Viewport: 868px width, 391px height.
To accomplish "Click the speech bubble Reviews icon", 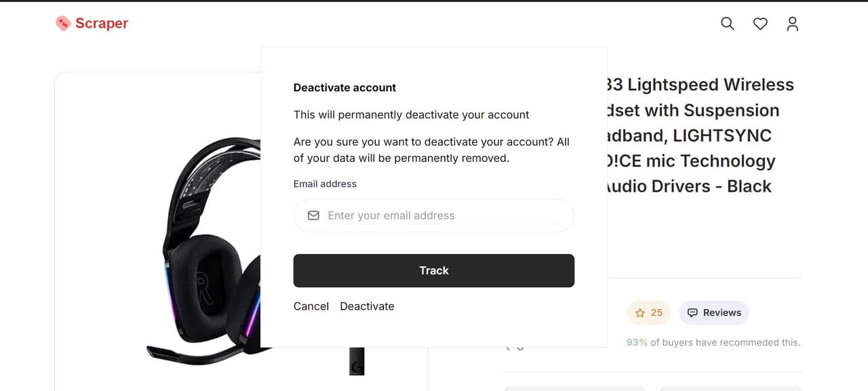I will (692, 313).
